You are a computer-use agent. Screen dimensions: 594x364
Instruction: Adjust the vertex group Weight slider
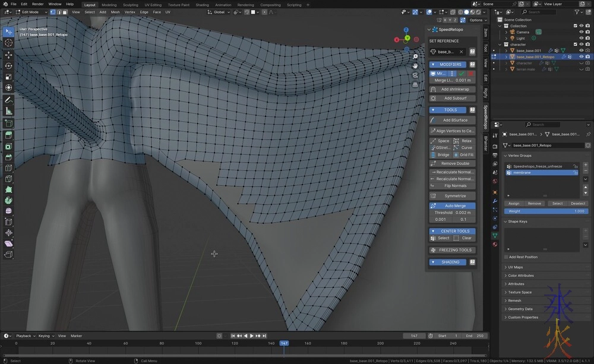(545, 211)
